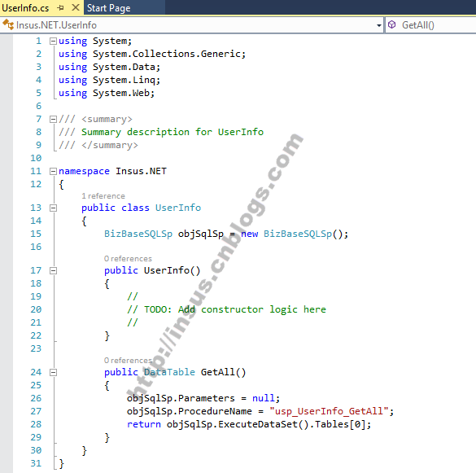Open the '1 reference' CodeLens link
The width and height of the screenshot is (476, 473).
(103, 196)
